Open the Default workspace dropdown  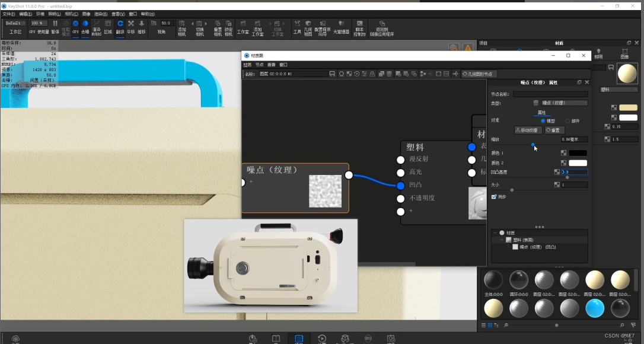pos(15,23)
